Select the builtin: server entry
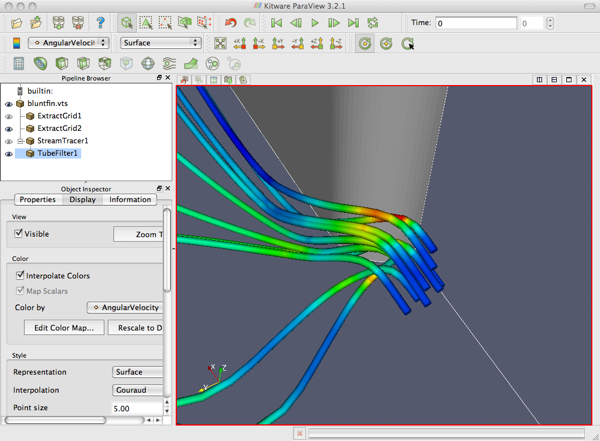The image size is (600, 441). [x=40, y=91]
